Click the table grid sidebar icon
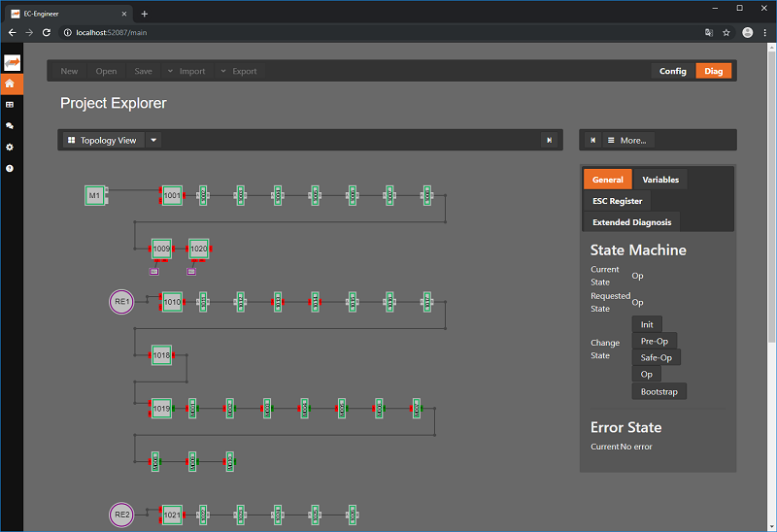 click(11, 105)
